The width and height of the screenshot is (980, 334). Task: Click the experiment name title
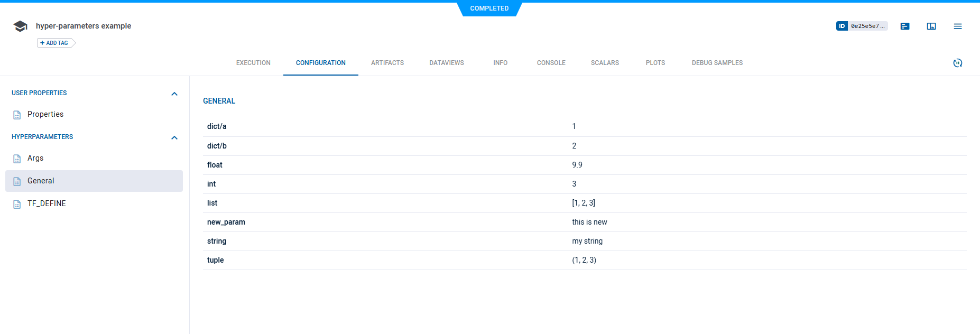tap(84, 26)
